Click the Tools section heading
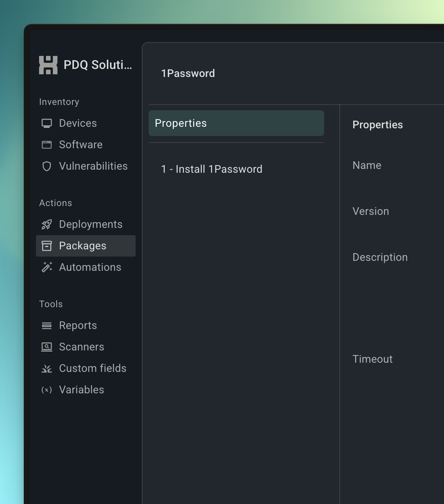Viewport: 444px width, 504px height. point(51,304)
